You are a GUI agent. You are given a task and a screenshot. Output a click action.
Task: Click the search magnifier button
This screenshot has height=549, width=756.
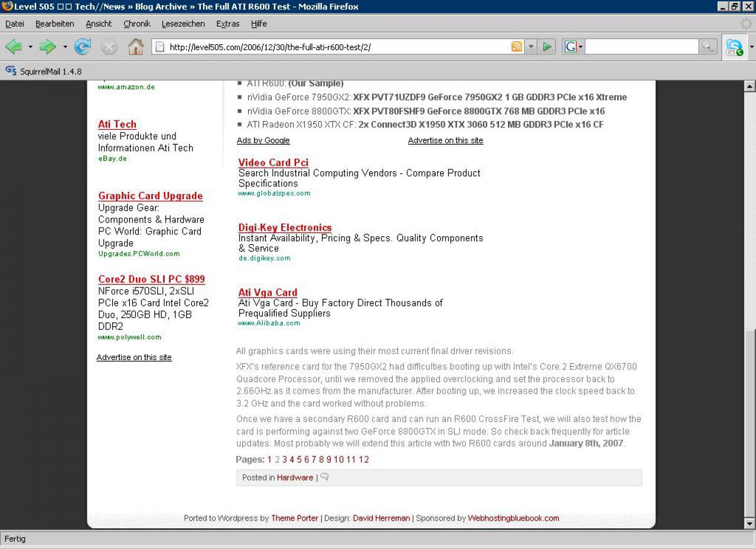point(708,47)
